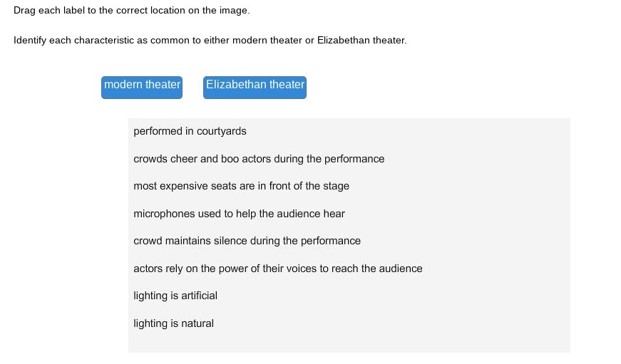Click 'actors rely on the power' row
Screen dimensions: 621x364
point(277,269)
